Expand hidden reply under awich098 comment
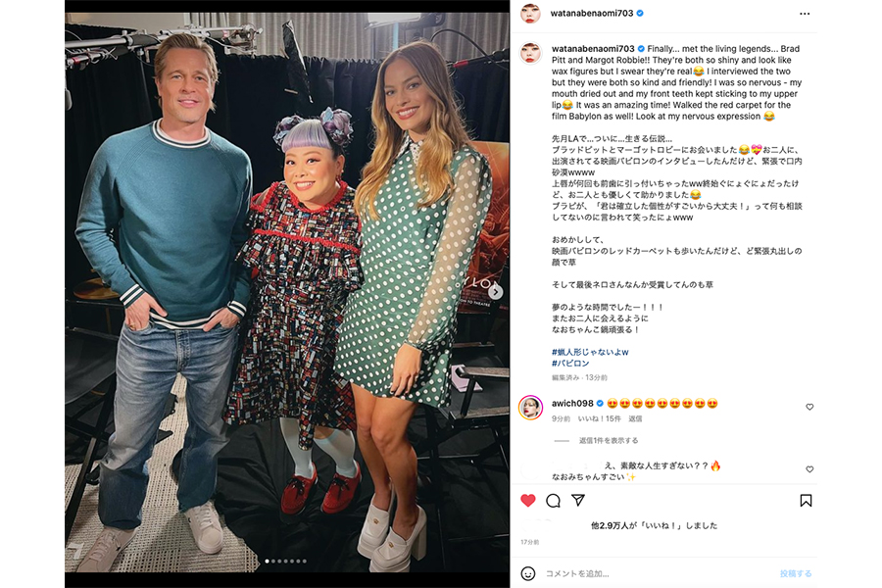 pos(608,441)
